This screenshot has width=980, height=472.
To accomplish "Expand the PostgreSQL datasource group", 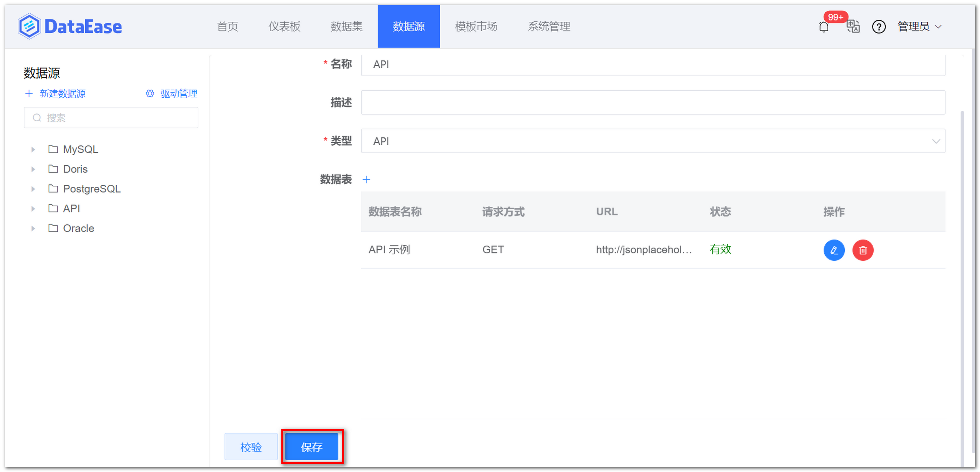I will (33, 188).
